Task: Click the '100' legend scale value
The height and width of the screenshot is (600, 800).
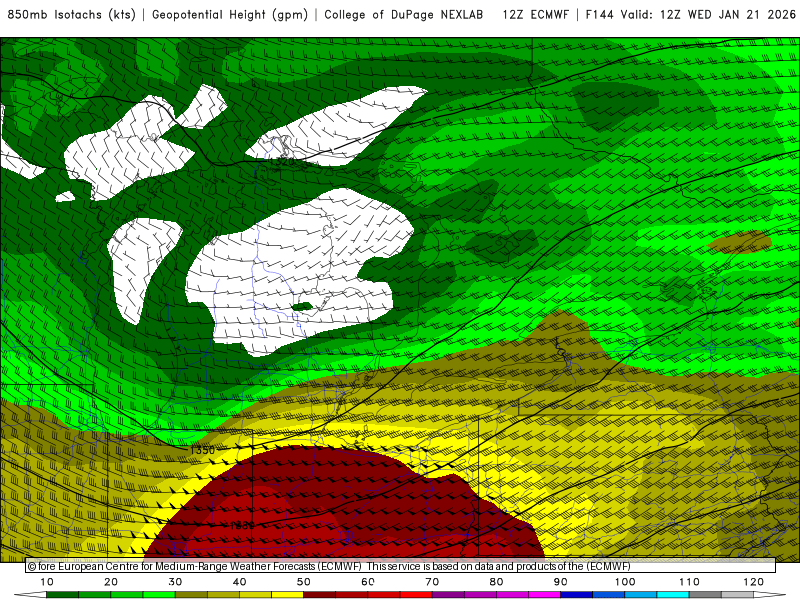Action: click(625, 582)
